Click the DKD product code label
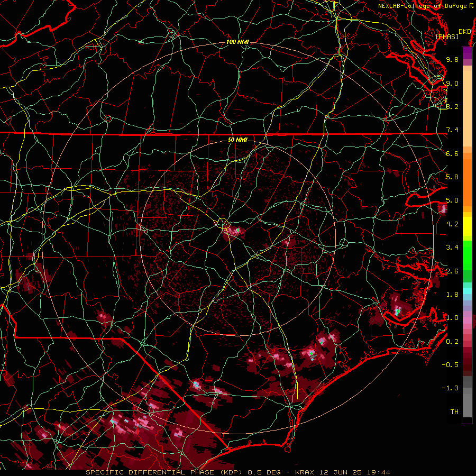The width and height of the screenshot is (476, 476). 464,31
